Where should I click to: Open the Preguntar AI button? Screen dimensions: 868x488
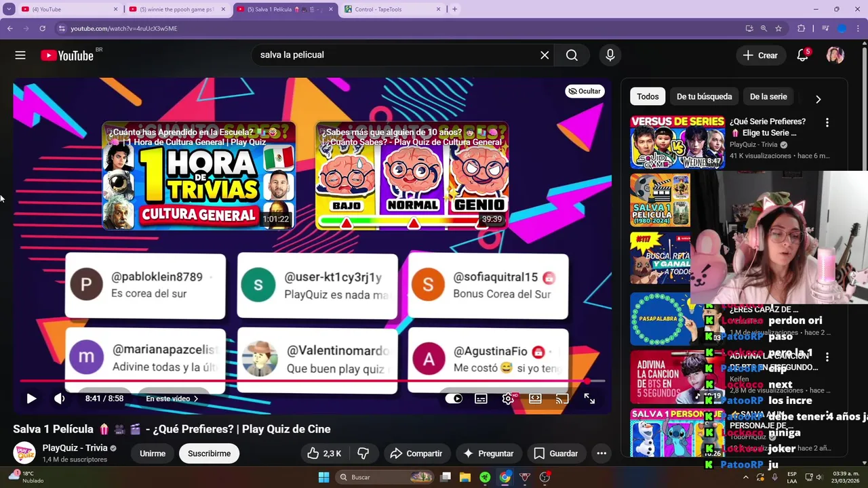488,453
